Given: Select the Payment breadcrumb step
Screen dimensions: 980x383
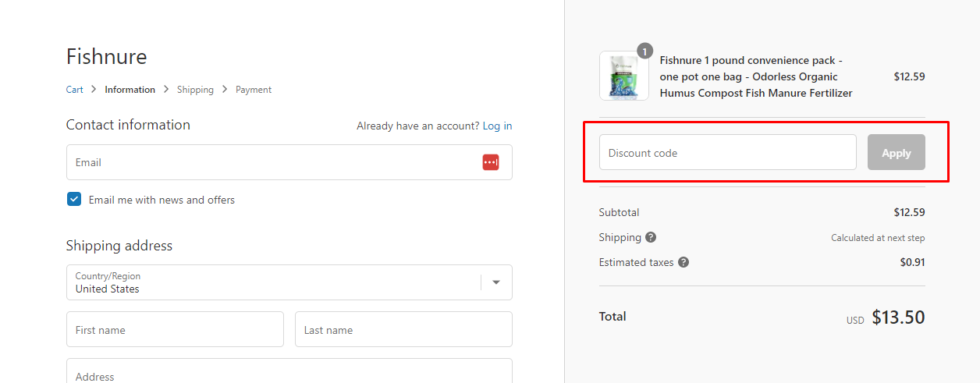Looking at the screenshot, I should pyautogui.click(x=254, y=90).
